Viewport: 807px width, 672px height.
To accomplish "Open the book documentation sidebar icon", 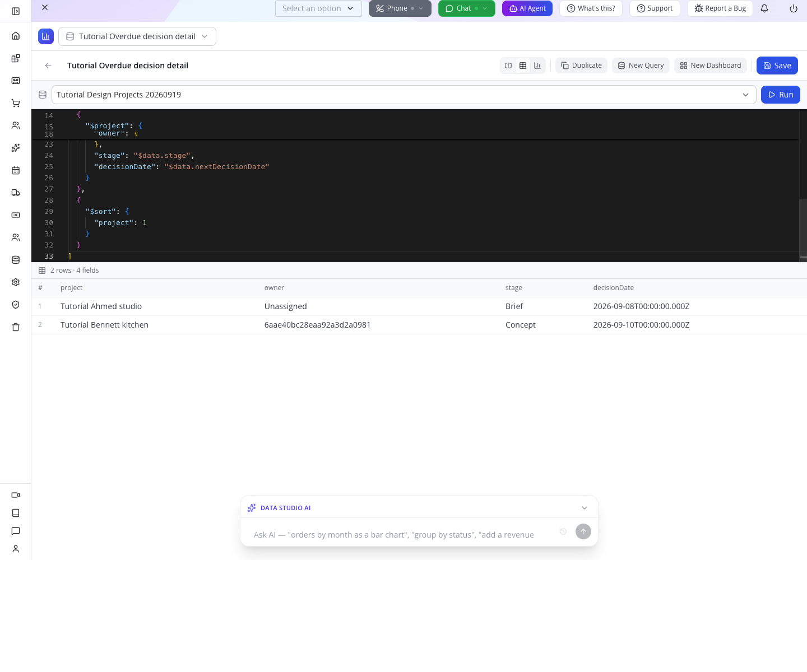I will pyautogui.click(x=16, y=513).
